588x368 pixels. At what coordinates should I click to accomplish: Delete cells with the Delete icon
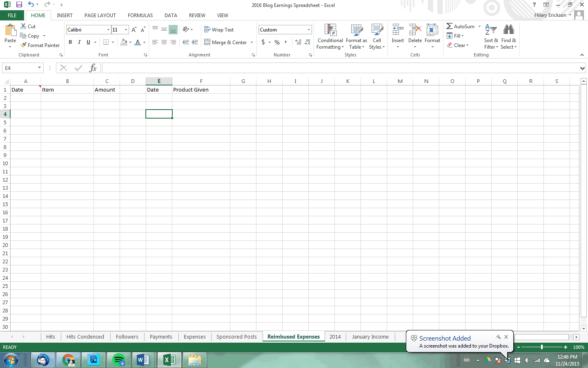pyautogui.click(x=415, y=30)
